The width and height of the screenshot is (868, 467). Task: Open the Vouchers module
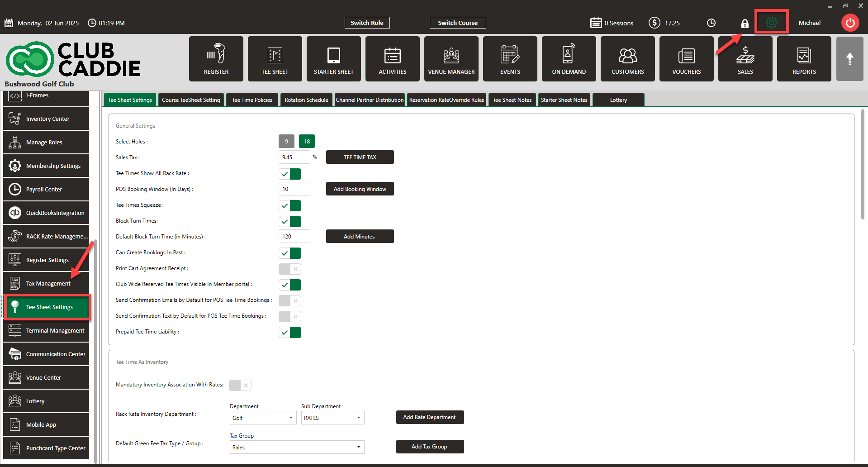pos(687,59)
